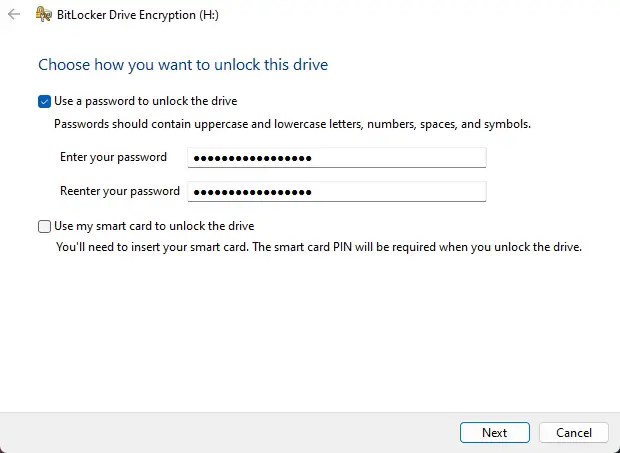Click the empty right end of the first password box
The width and height of the screenshot is (620, 453).
point(440,158)
